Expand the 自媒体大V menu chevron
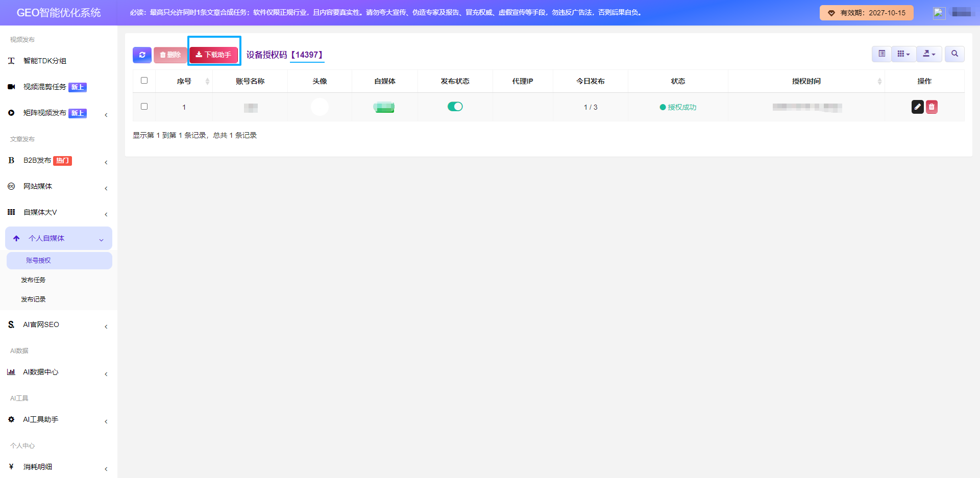Viewport: 980px width, 478px height. click(106, 214)
